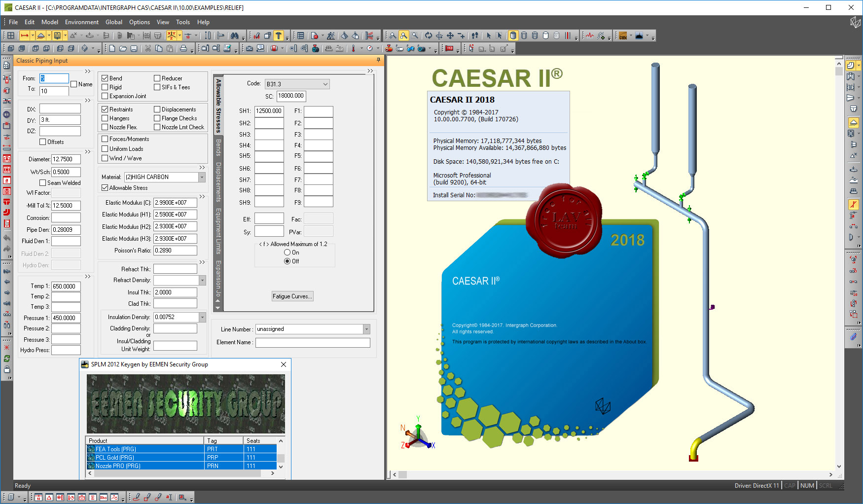Viewport: 863px width, 504px height.
Task: Open the File menu
Action: pyautogui.click(x=13, y=22)
